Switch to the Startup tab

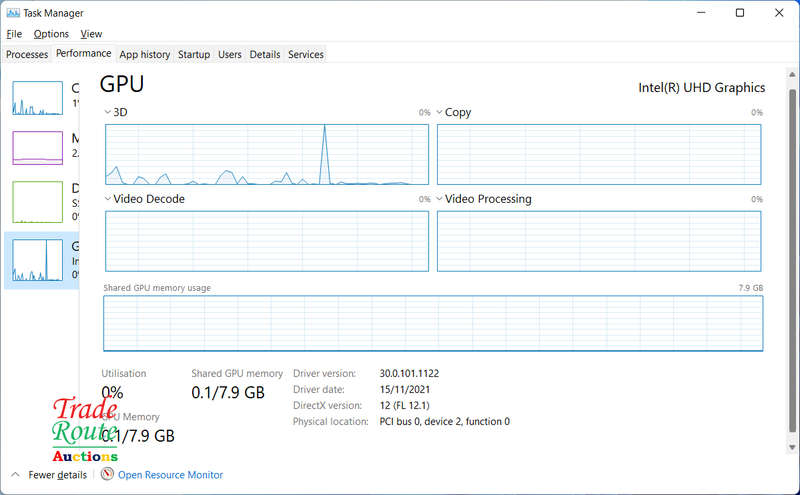(194, 54)
